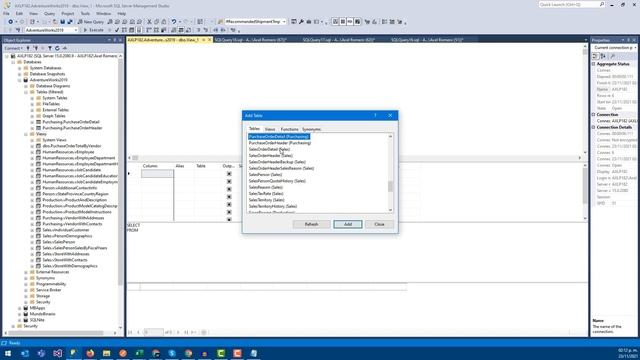640x360 pixels.
Task: Click the Quick Launch search field
Action: tap(572, 4)
